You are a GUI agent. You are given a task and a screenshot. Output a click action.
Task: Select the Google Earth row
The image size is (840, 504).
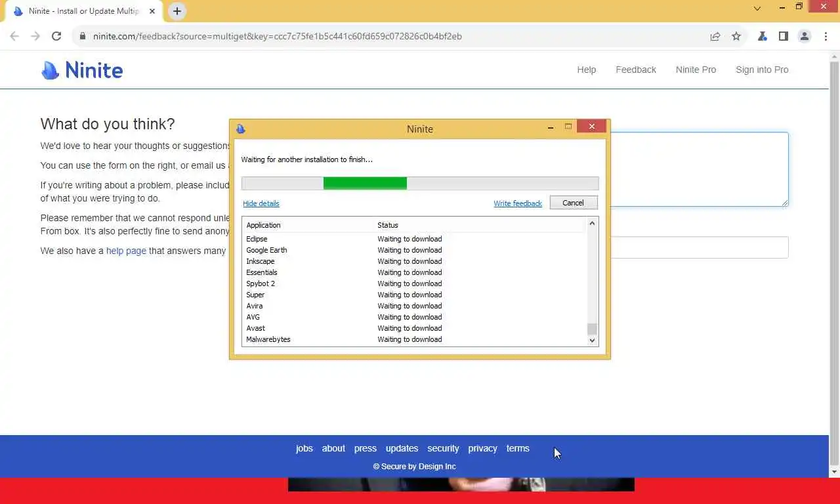(414, 250)
